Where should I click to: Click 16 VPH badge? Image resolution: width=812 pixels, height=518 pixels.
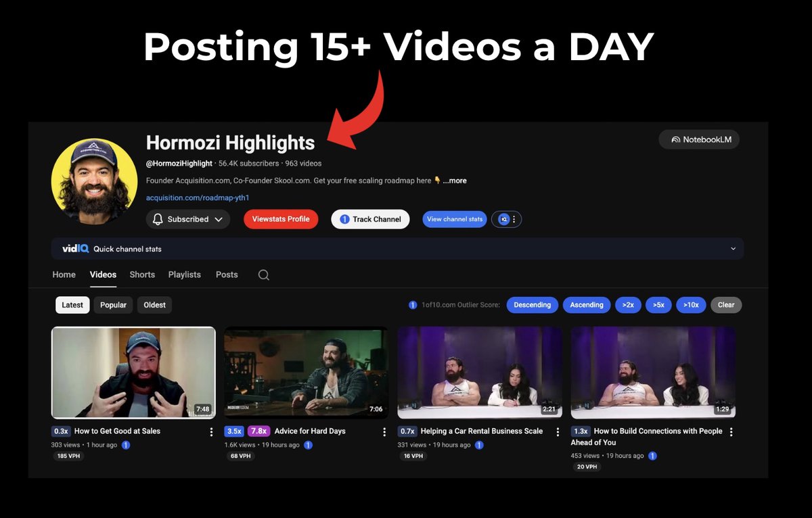[413, 456]
